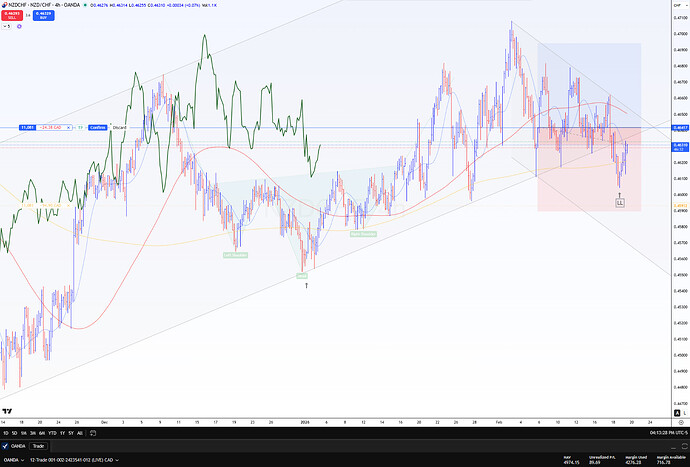Toggle log scale L button
This screenshot has width=690, height=467.
[685, 413]
